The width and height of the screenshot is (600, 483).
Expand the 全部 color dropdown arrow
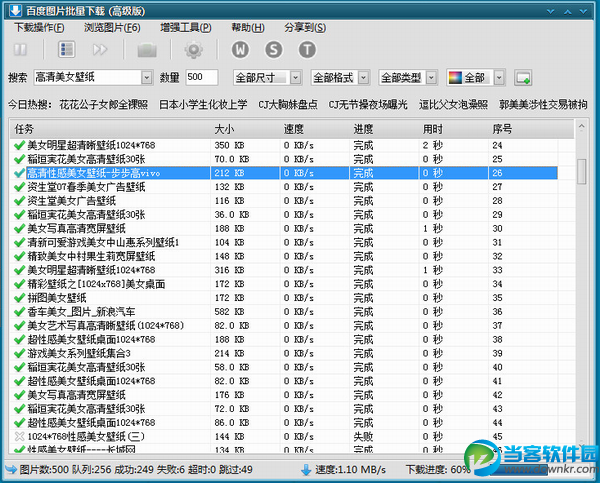click(x=499, y=78)
